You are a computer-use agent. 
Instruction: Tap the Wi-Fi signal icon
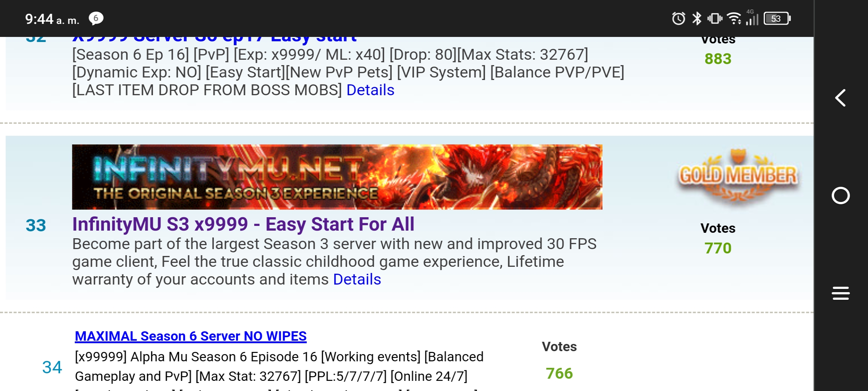734,18
